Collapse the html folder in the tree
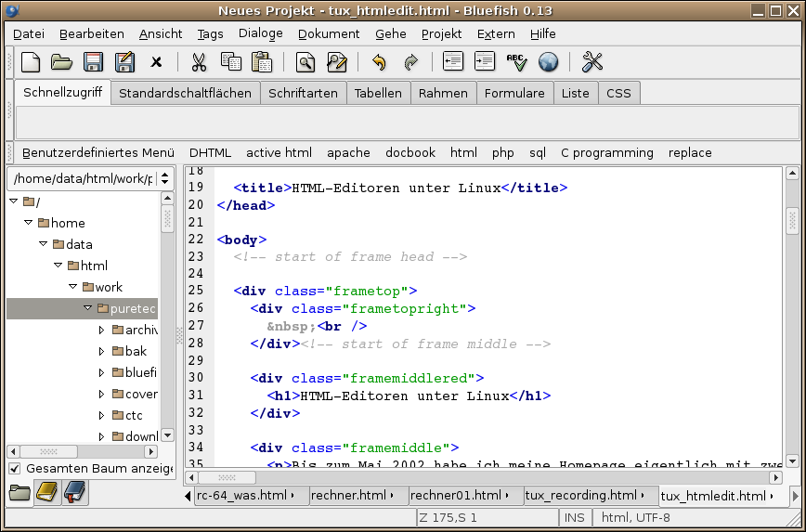 click(58, 266)
